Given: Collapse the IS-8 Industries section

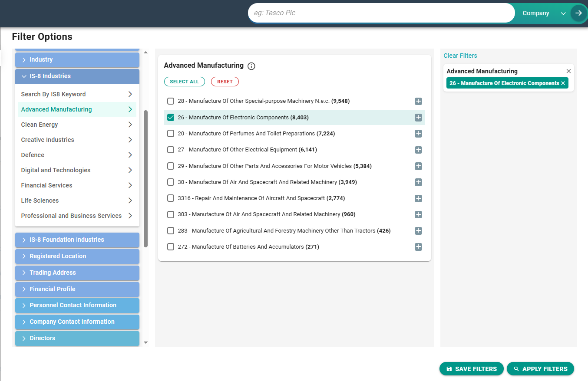Looking at the screenshot, I should pos(77,76).
